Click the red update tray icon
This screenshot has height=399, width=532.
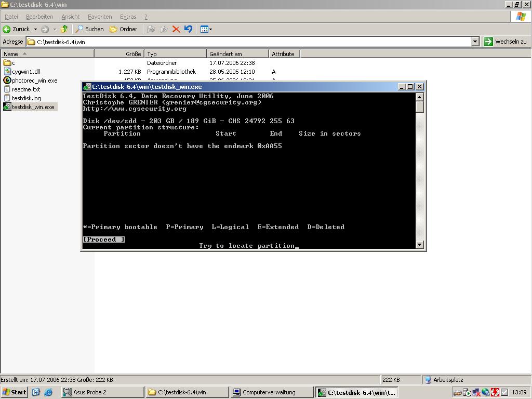[x=495, y=393]
